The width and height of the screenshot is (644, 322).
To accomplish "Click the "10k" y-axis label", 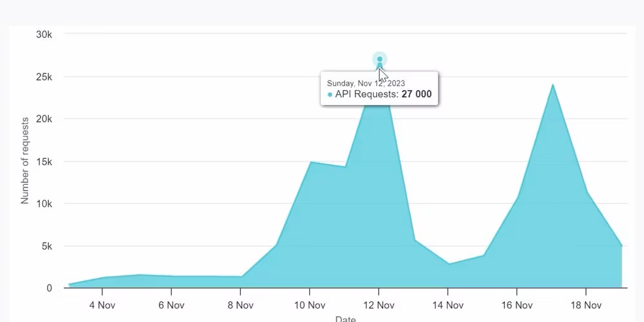I will [43, 204].
